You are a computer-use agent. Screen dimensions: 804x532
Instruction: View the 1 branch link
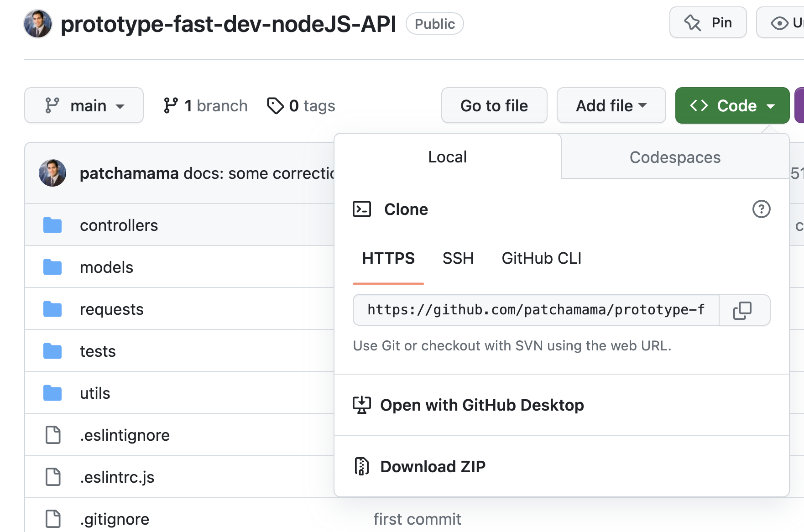coord(205,106)
